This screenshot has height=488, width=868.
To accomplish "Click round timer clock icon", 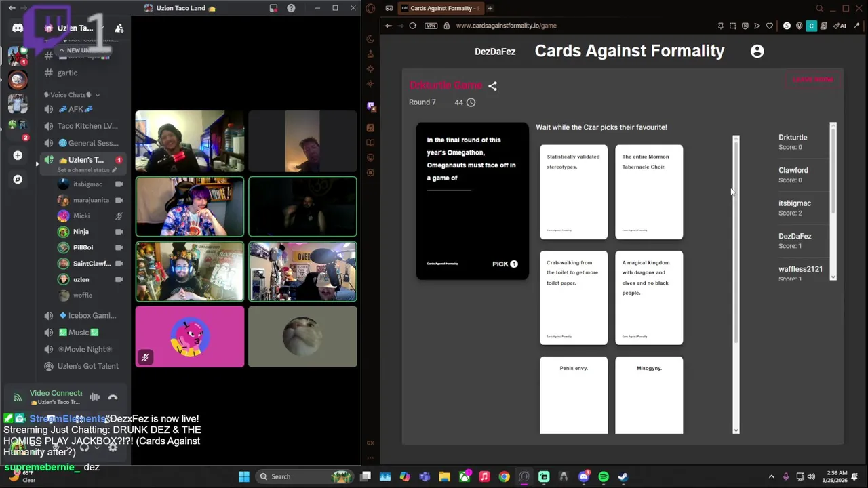I will click(x=471, y=102).
